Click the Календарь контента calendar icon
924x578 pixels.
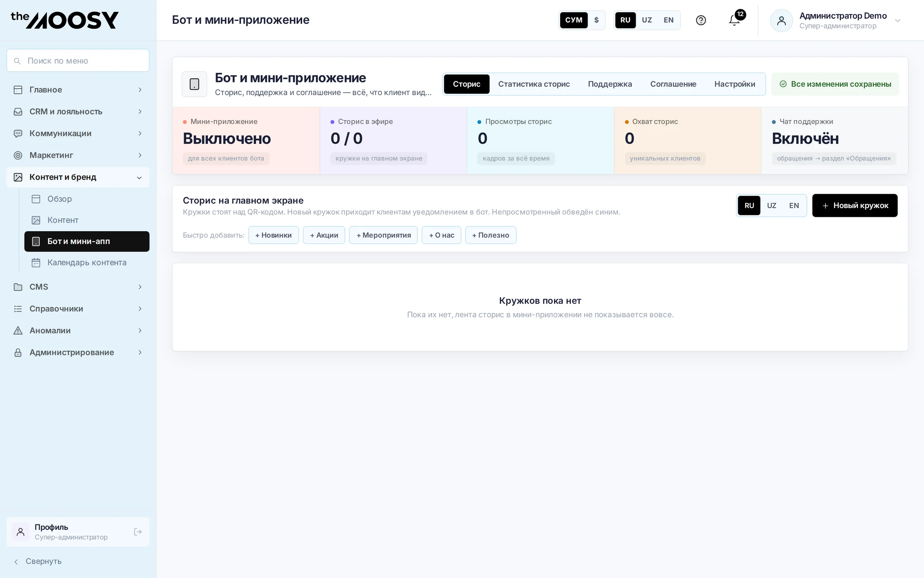(36, 262)
